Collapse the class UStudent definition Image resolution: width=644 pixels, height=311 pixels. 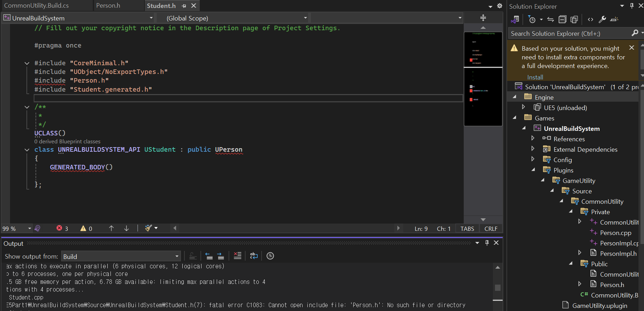click(27, 150)
